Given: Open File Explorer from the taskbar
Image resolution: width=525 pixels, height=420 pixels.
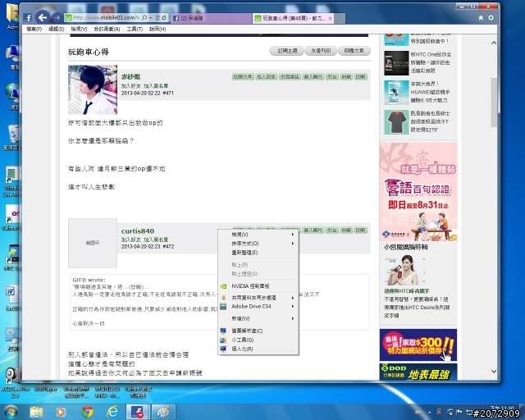Looking at the screenshot, I should click(36, 412).
